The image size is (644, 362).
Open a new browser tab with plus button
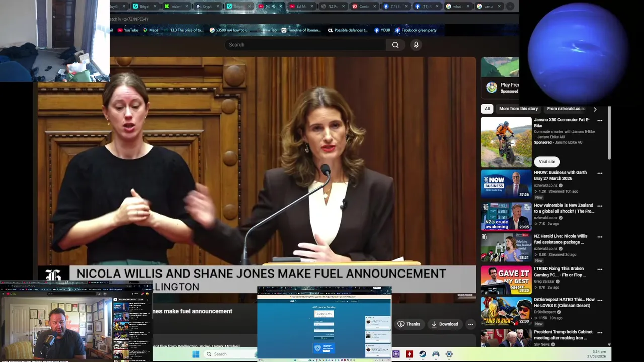(510, 6)
